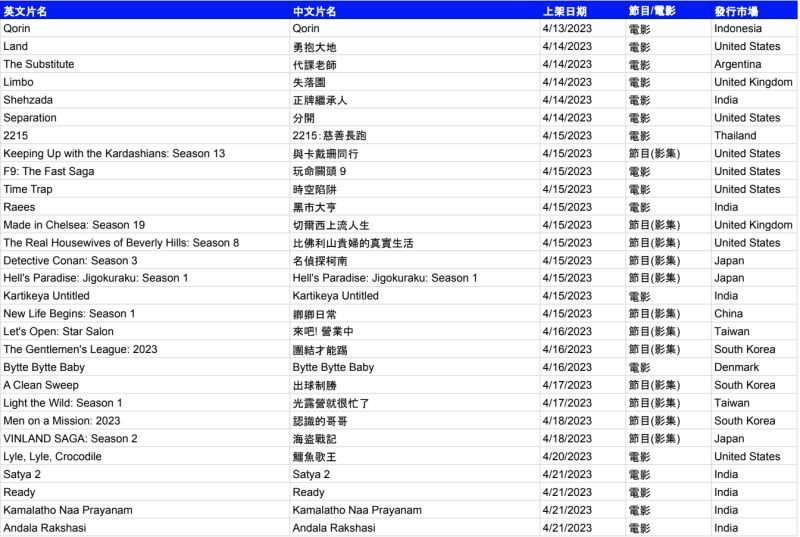This screenshot has width=800, height=537.
Task: Click the Chinese title 比佛利山貴婦的真實生活
Action: [353, 243]
